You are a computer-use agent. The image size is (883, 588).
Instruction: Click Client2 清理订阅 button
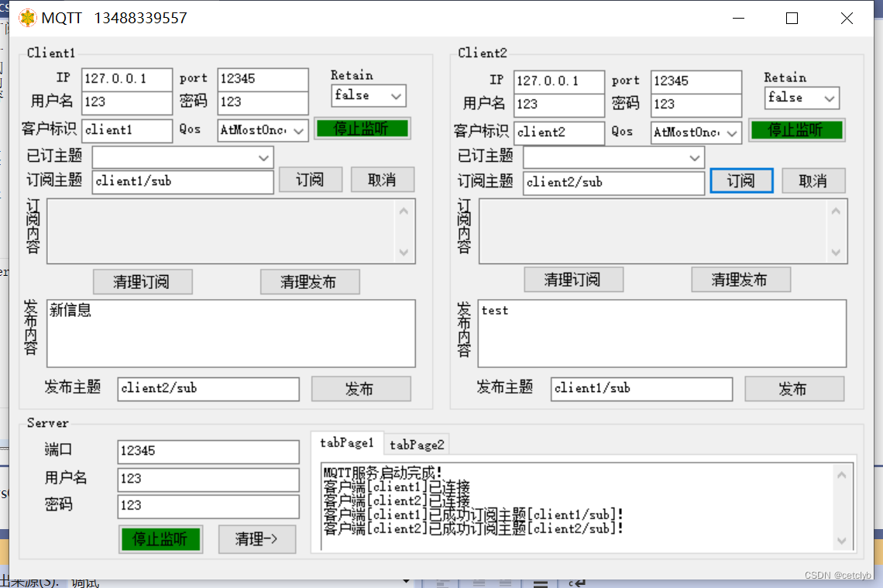coord(573,280)
